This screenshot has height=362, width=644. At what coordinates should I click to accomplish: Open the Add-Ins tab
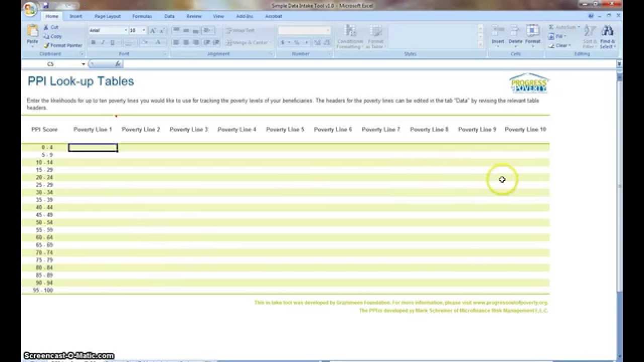(245, 16)
